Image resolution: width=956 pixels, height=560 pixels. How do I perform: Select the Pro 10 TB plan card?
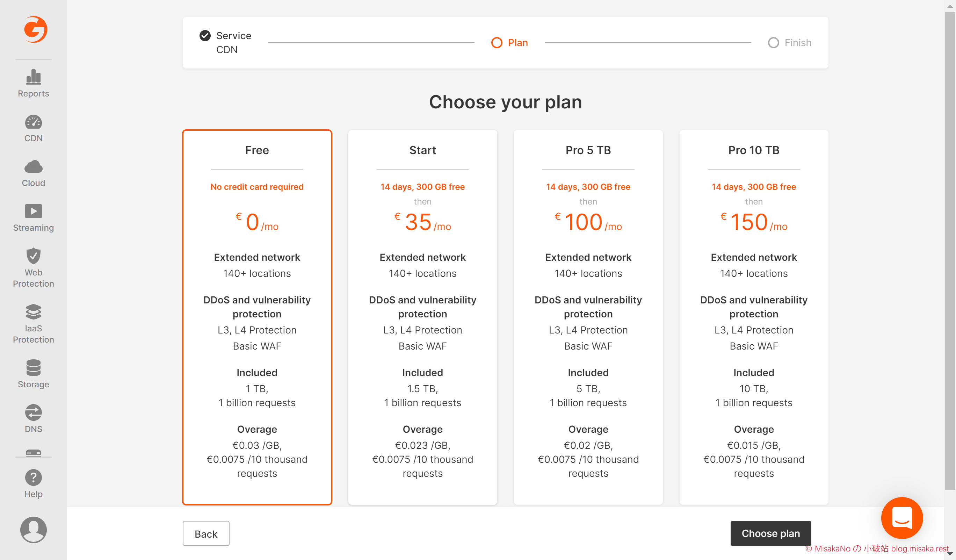754,317
